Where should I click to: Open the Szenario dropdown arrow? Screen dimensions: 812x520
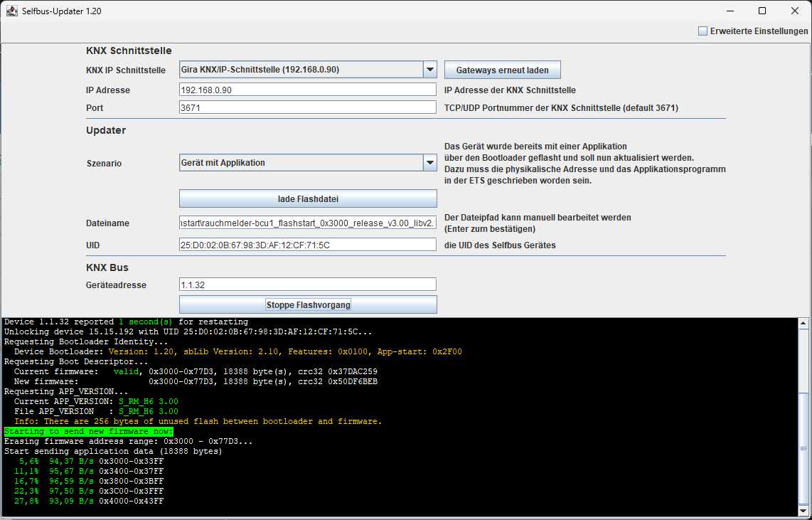pos(429,162)
